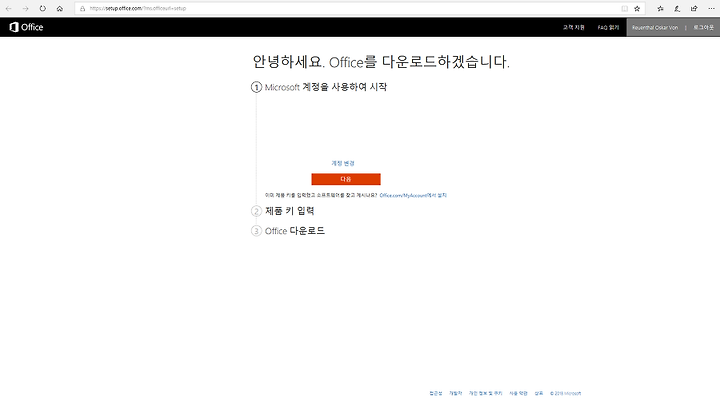Click 로그아웃 to sign out
720x405 pixels.
pyautogui.click(x=703, y=28)
